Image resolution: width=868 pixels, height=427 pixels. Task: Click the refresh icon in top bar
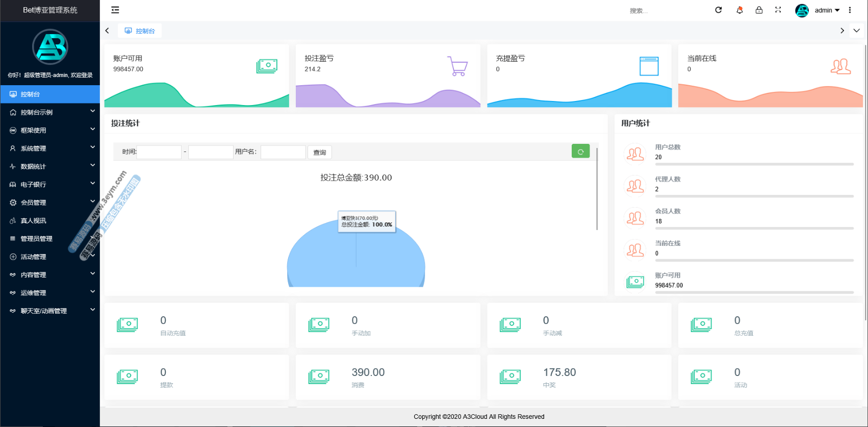pos(718,10)
